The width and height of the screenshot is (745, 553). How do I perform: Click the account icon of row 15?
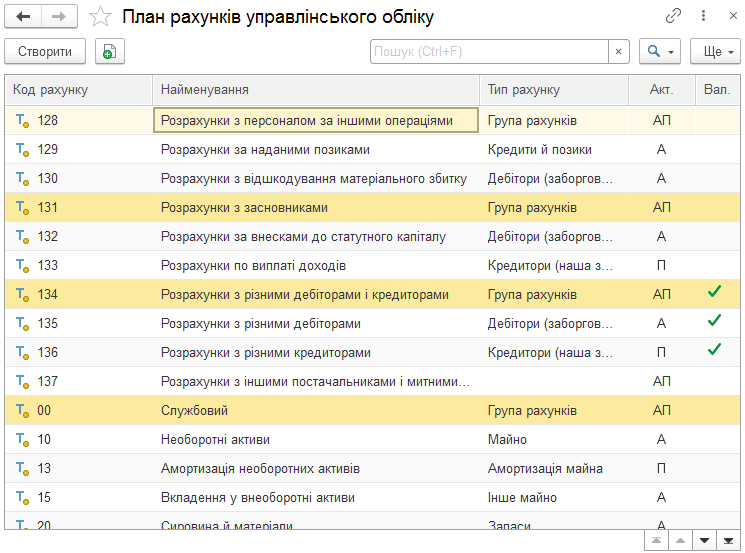click(23, 497)
